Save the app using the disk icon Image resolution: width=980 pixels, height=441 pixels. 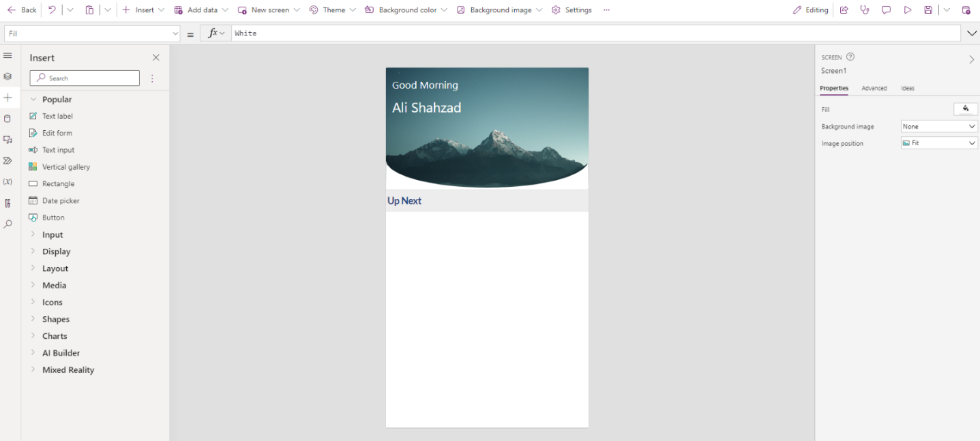[x=928, y=10]
